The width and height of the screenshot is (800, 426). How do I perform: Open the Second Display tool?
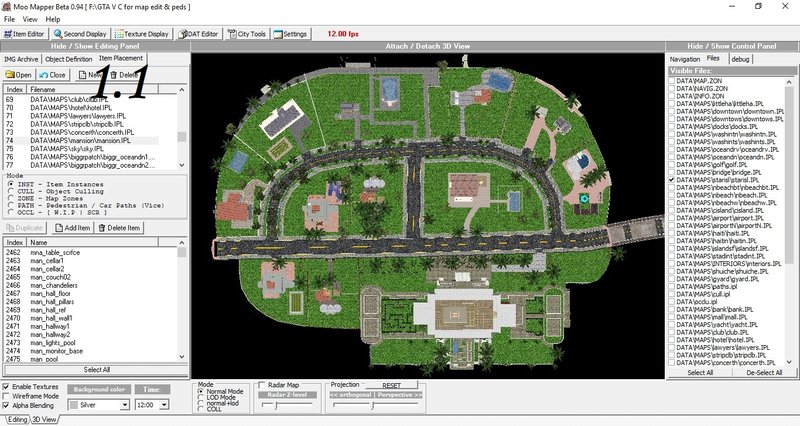point(80,34)
